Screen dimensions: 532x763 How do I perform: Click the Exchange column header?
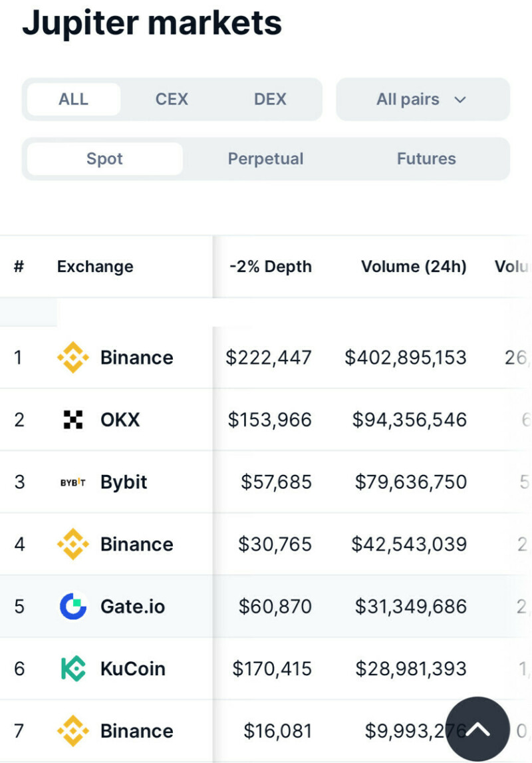(x=95, y=267)
